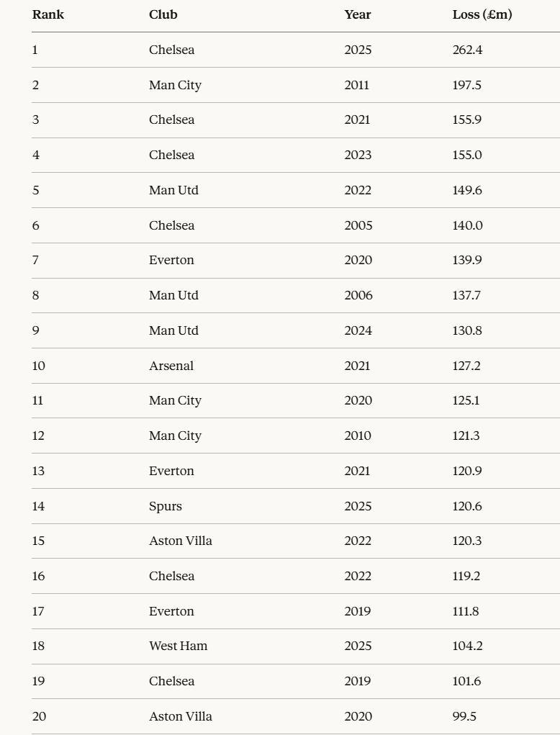Click the Club column header
Image resolution: width=560 pixels, height=735 pixels.
point(163,14)
